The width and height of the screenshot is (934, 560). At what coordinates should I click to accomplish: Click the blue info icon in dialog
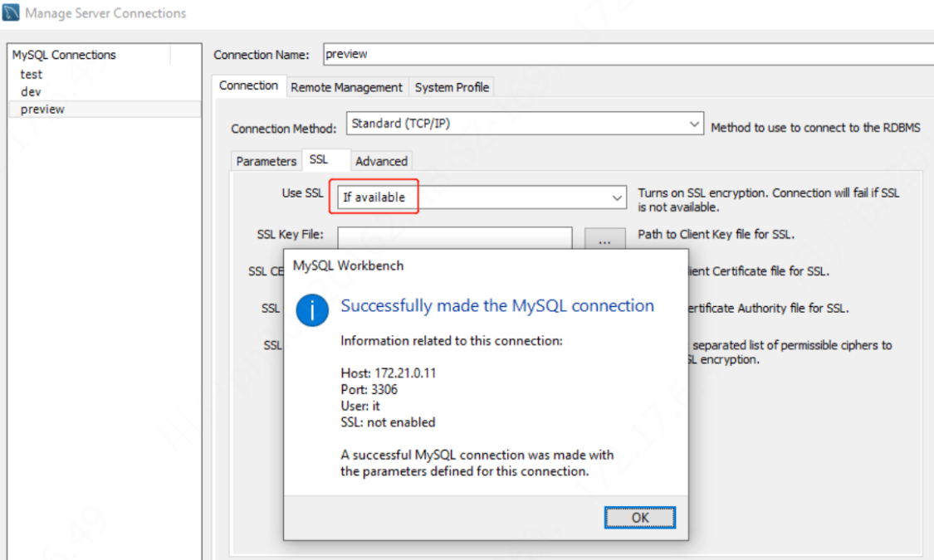pos(312,310)
